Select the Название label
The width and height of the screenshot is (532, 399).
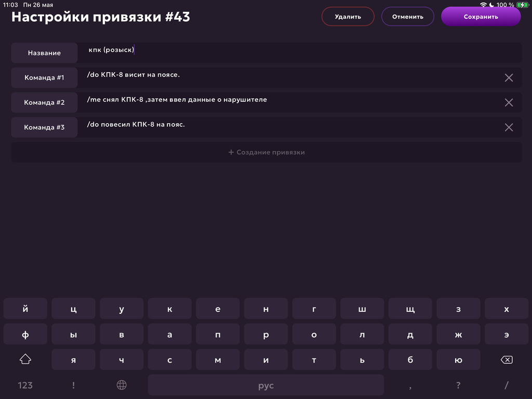coord(45,52)
